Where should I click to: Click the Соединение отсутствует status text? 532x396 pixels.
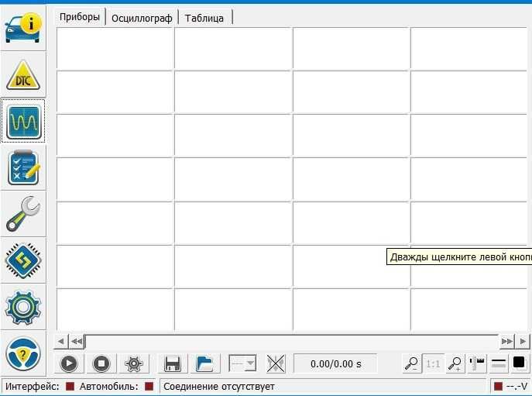[x=219, y=387]
